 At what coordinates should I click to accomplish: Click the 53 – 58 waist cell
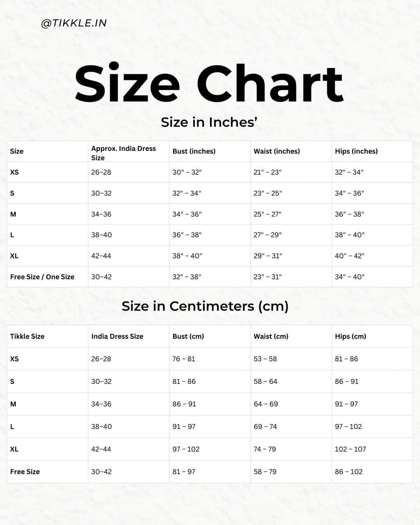pos(265,359)
